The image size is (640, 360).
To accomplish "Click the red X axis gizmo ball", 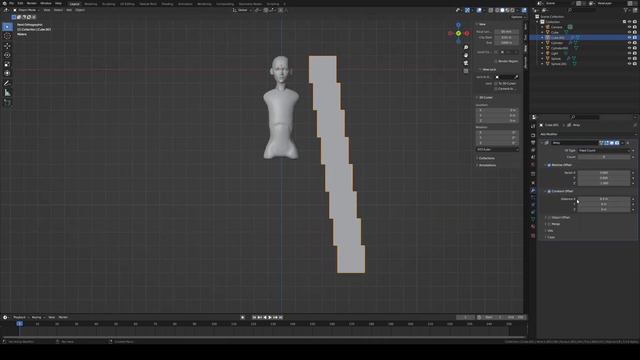I will (x=467, y=33).
